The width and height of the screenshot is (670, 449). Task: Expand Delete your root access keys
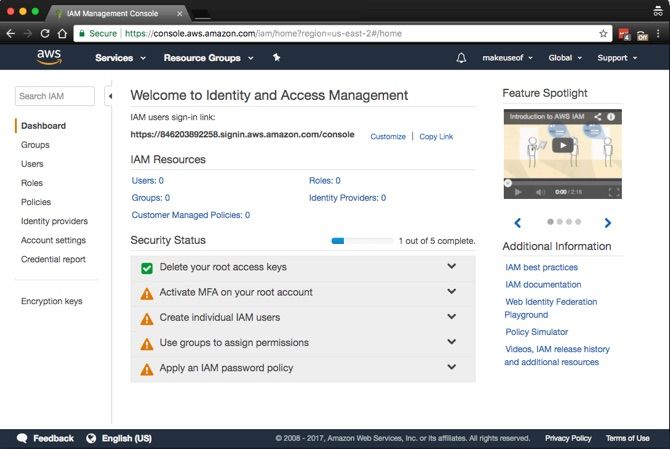pyautogui.click(x=452, y=266)
